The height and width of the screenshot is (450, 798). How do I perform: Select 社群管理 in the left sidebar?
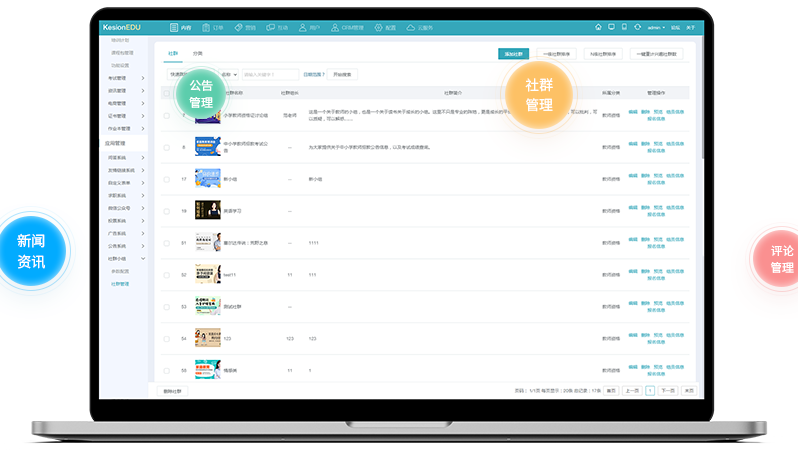tap(120, 283)
